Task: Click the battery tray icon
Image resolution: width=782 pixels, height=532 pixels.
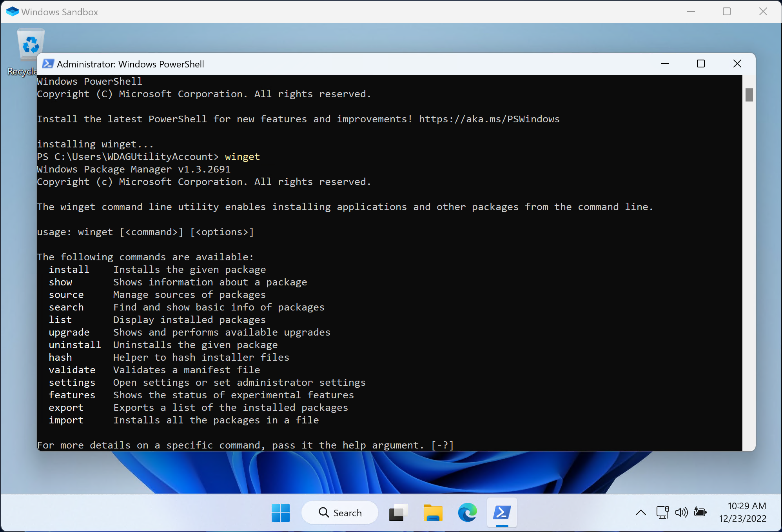Action: (x=700, y=512)
